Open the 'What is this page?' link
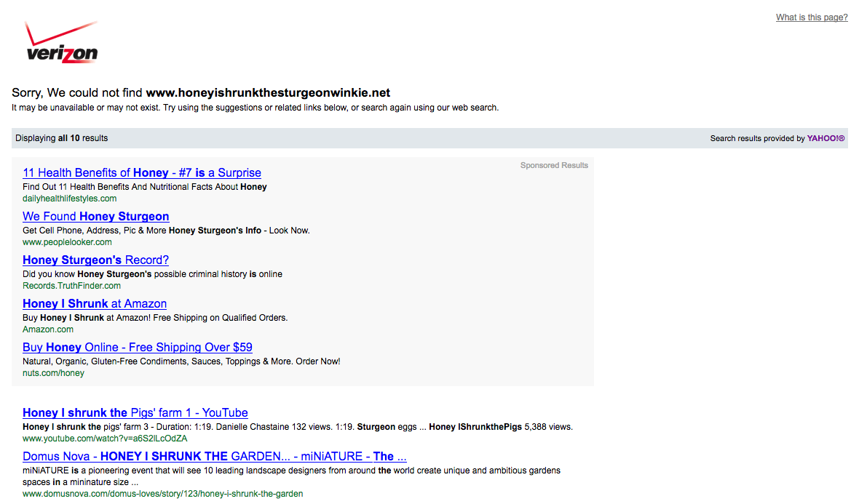This screenshot has height=504, width=859. pyautogui.click(x=812, y=17)
